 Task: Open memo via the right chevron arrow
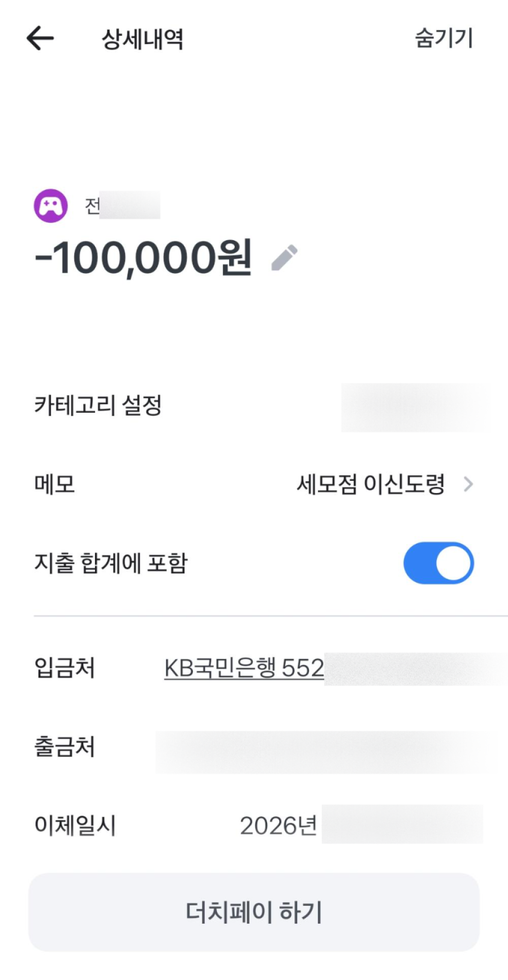(x=468, y=484)
